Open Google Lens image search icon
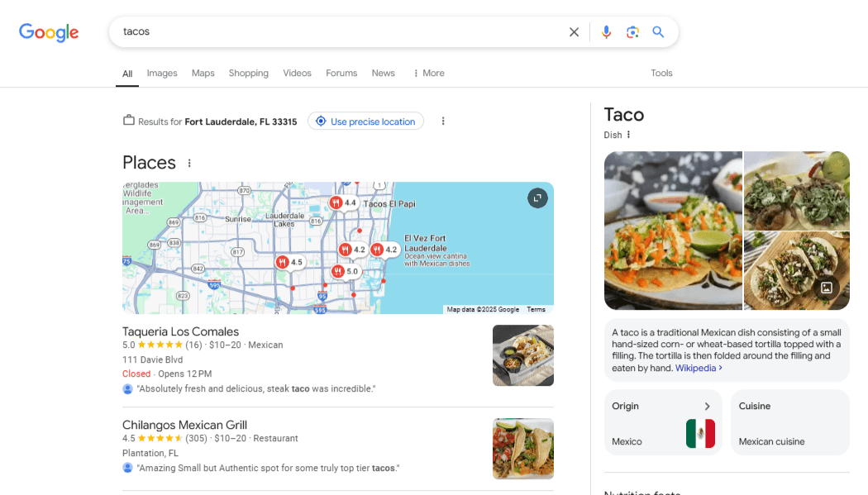 632,32
